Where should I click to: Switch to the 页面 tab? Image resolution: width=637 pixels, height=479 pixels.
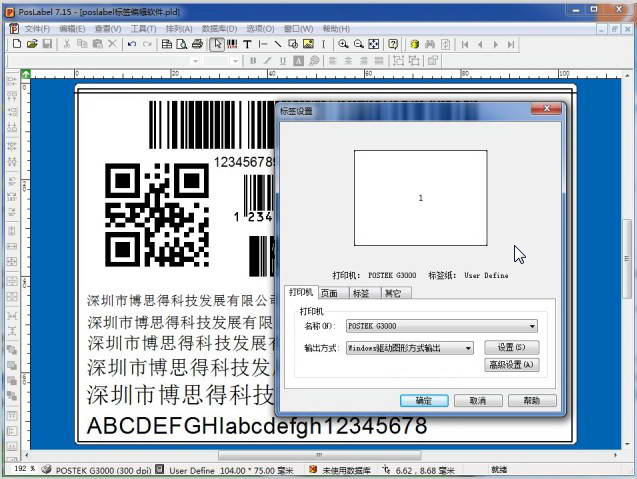pos(333,293)
